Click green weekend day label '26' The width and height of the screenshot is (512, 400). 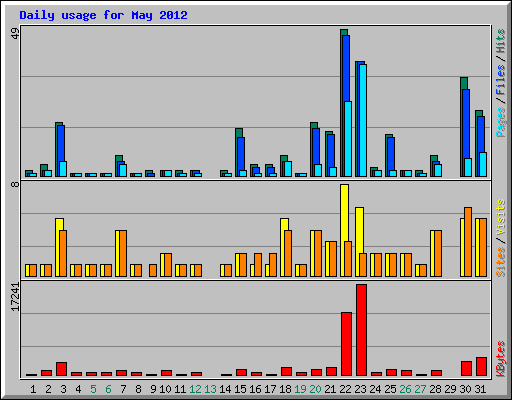405,389
